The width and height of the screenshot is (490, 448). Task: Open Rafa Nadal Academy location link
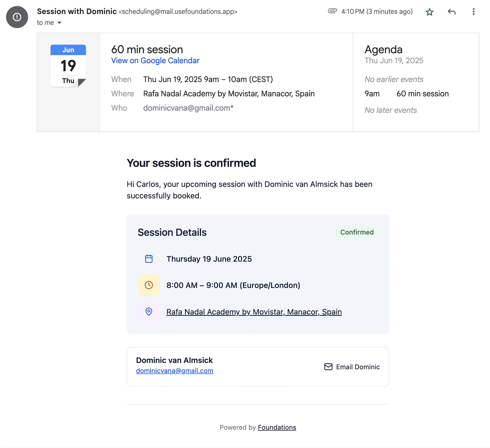[x=254, y=312]
